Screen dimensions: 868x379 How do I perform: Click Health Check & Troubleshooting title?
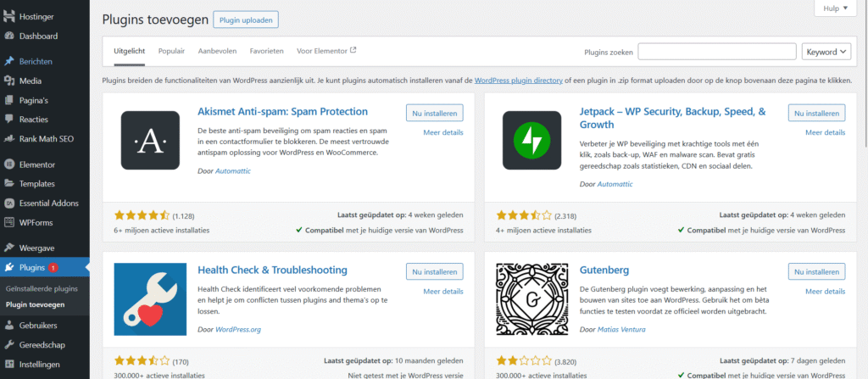point(272,270)
